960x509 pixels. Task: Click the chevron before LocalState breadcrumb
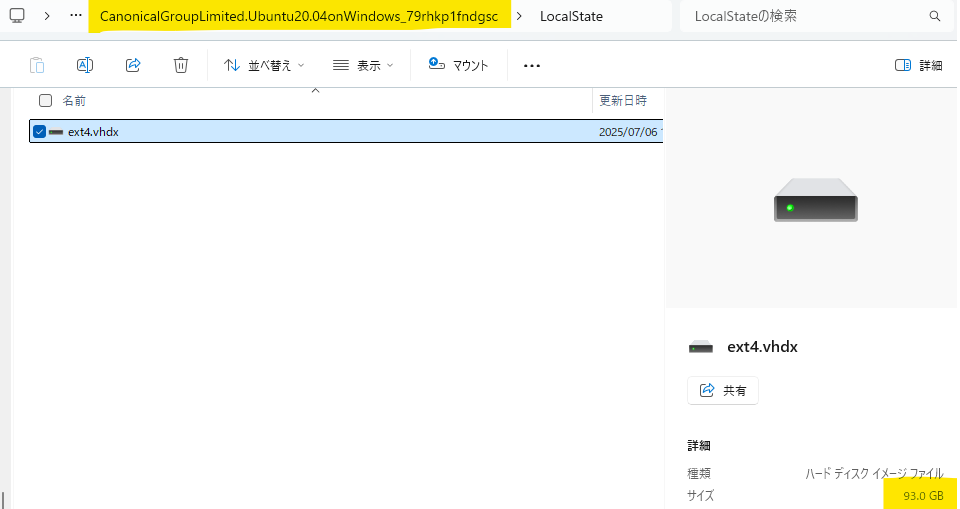click(x=520, y=16)
